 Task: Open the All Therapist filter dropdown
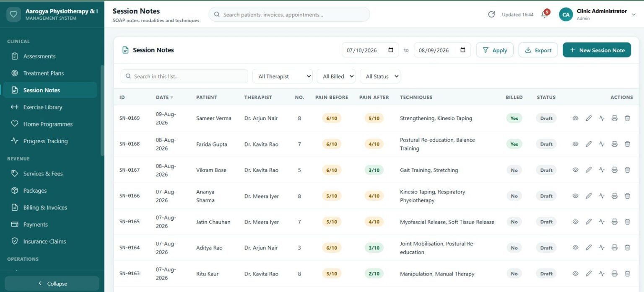(283, 76)
